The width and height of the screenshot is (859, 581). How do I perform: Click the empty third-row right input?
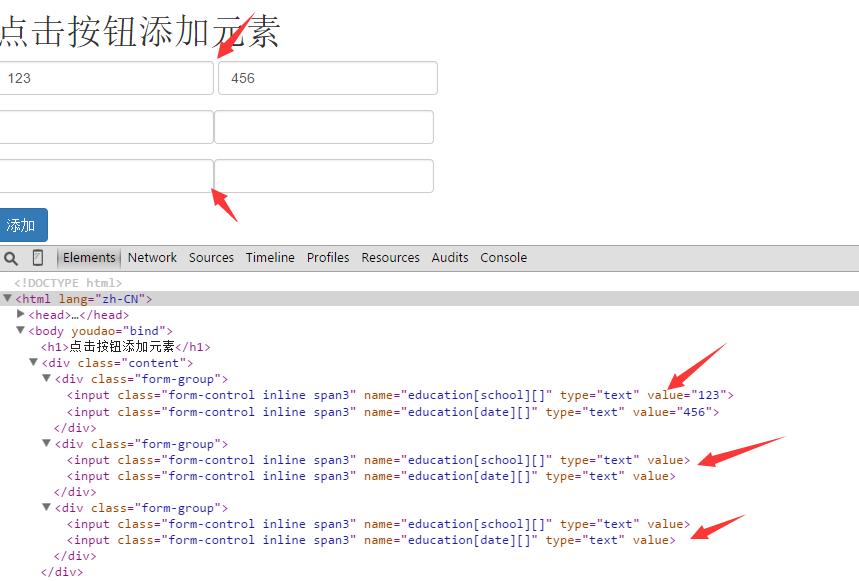point(324,176)
